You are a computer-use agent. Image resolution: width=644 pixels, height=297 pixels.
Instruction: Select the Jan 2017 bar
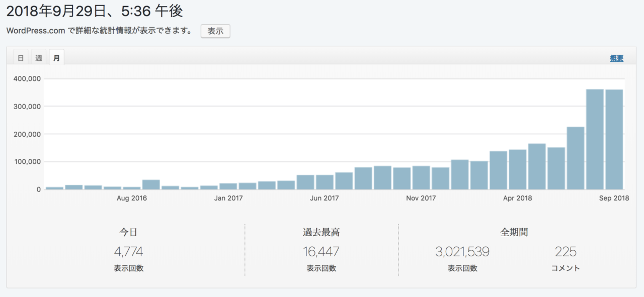point(228,186)
